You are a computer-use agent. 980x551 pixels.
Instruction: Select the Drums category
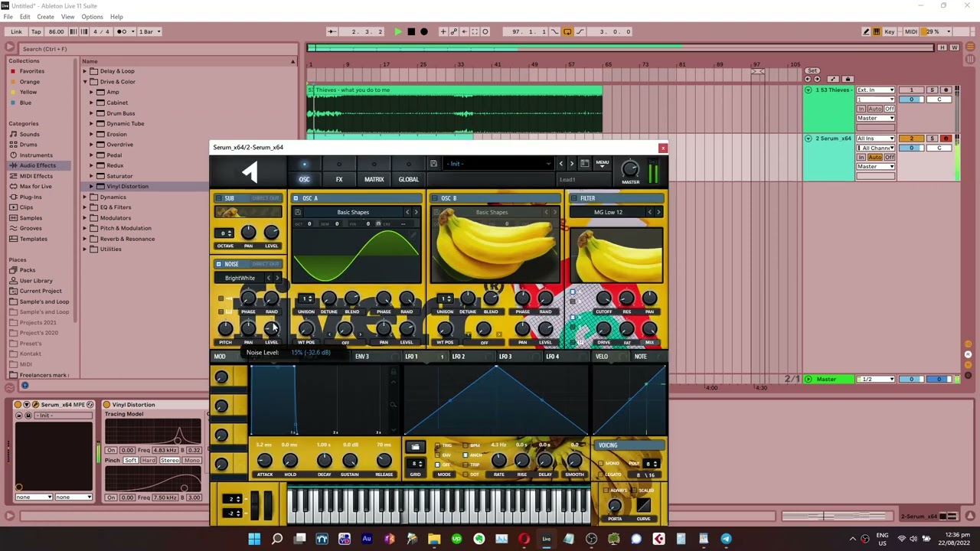point(28,145)
